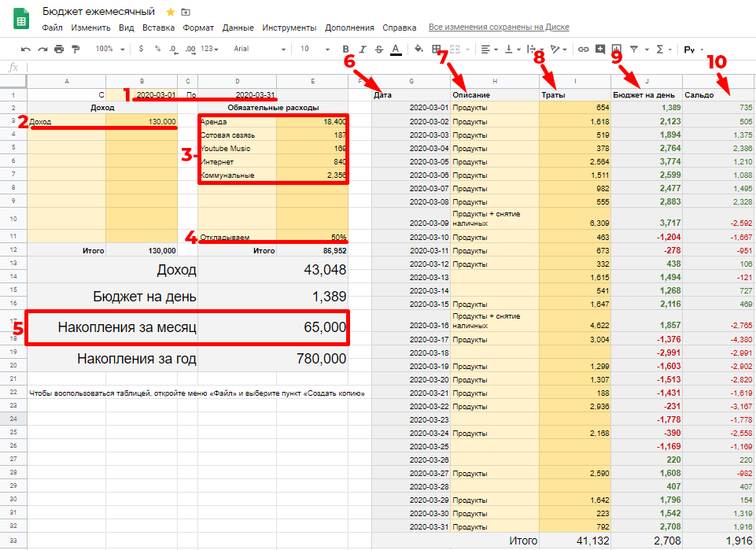Select the 41,132 Итого spending total
The width and height of the screenshot is (756, 550).
click(575, 541)
